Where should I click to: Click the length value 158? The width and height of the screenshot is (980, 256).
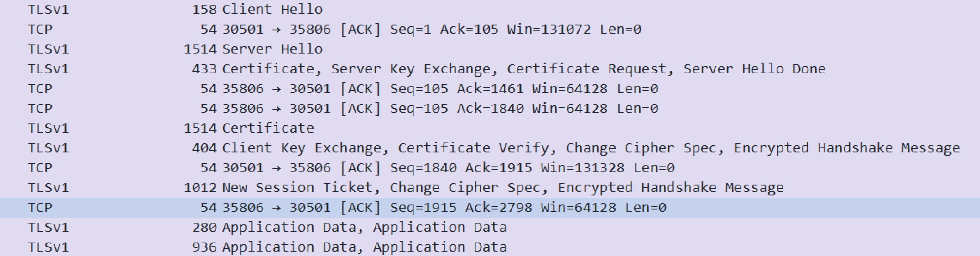pyautogui.click(x=204, y=9)
